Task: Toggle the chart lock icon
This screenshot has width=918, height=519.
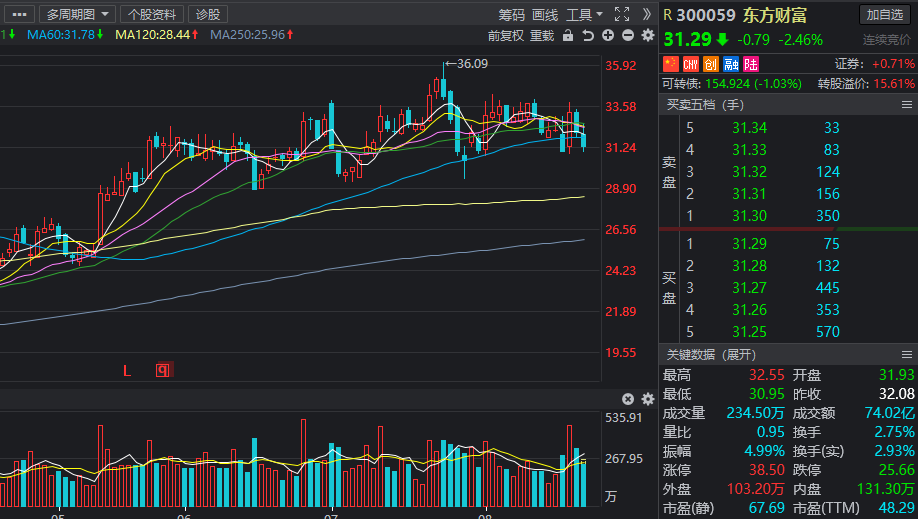Action: (x=568, y=35)
